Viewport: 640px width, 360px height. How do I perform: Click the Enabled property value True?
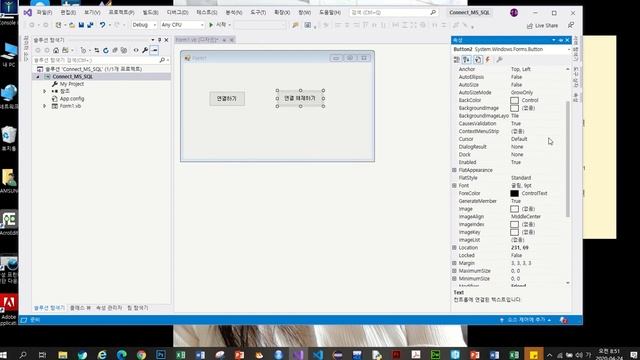[516, 162]
